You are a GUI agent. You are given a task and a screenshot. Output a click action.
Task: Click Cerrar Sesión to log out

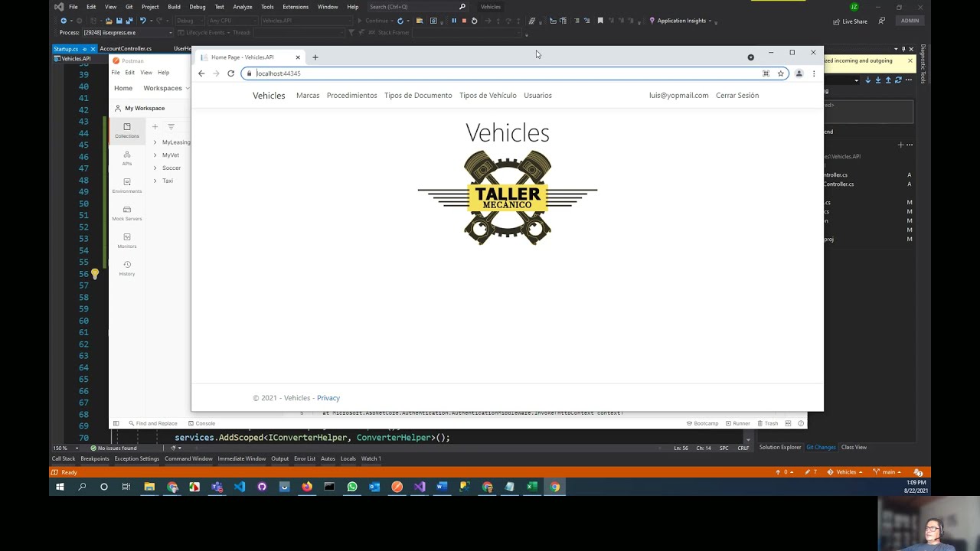[737, 96]
